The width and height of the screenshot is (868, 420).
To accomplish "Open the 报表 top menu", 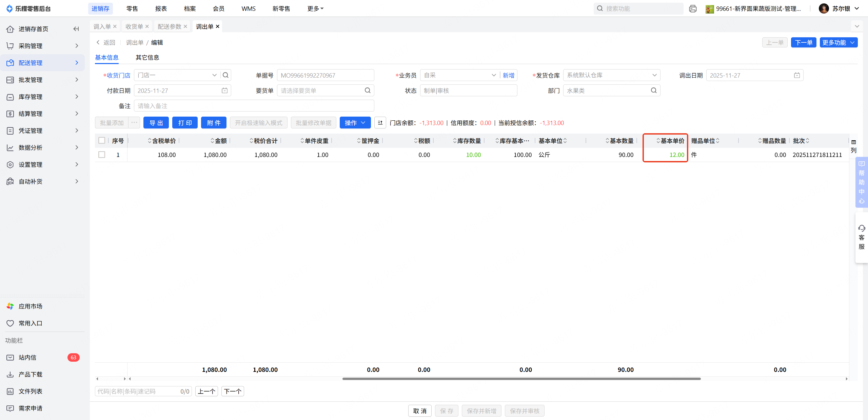I will (x=161, y=8).
